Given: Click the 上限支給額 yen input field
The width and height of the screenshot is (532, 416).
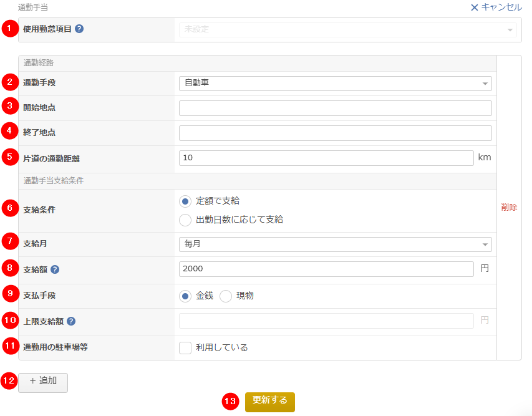Looking at the screenshot, I should [x=326, y=321].
